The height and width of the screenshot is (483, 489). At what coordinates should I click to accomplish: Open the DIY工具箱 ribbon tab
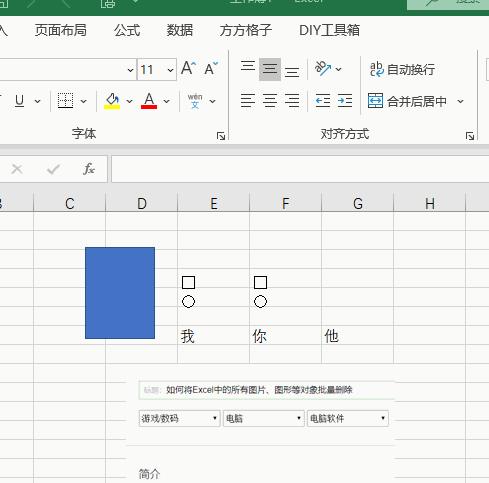click(x=329, y=30)
